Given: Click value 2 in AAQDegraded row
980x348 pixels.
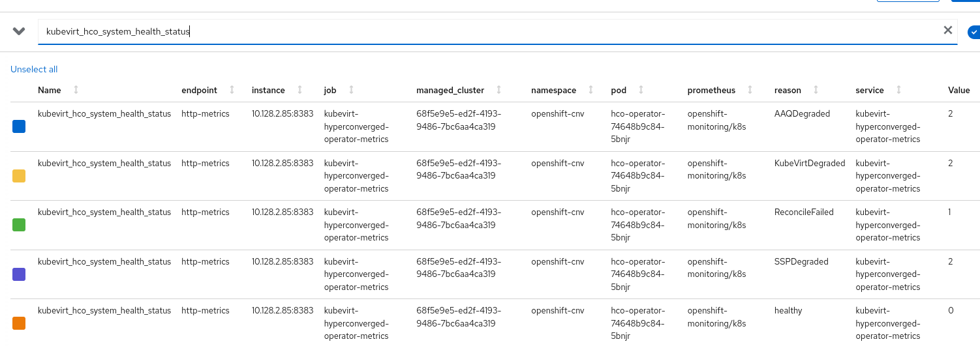Looking at the screenshot, I should coord(951,113).
